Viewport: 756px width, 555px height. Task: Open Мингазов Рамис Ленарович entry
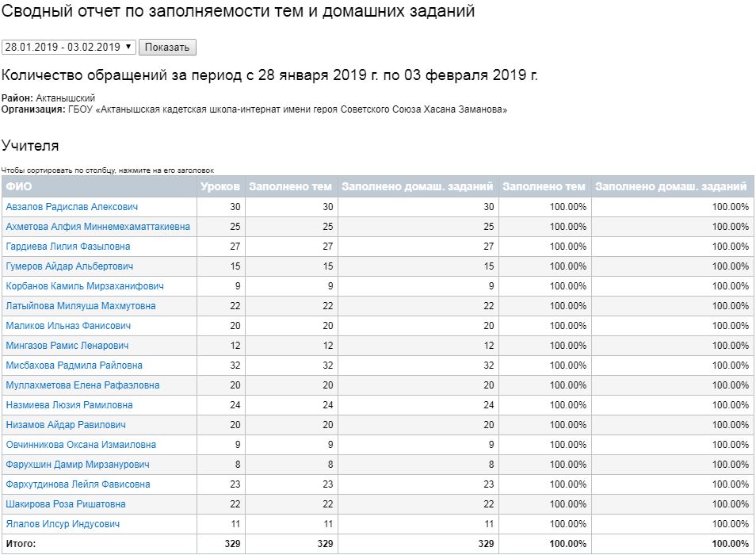[67, 346]
